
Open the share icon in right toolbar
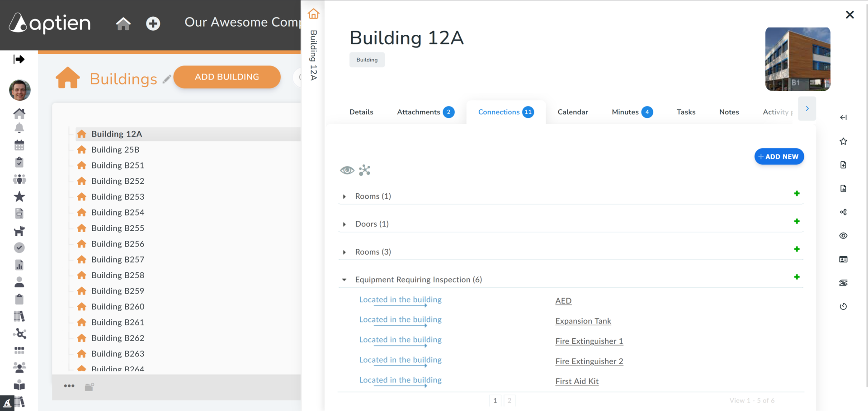coord(843,212)
